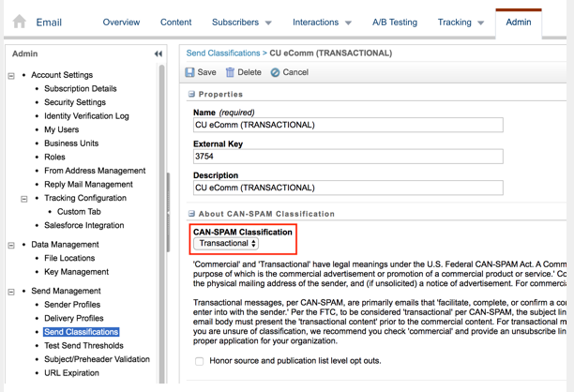Select Send Management tree heading

[66, 291]
